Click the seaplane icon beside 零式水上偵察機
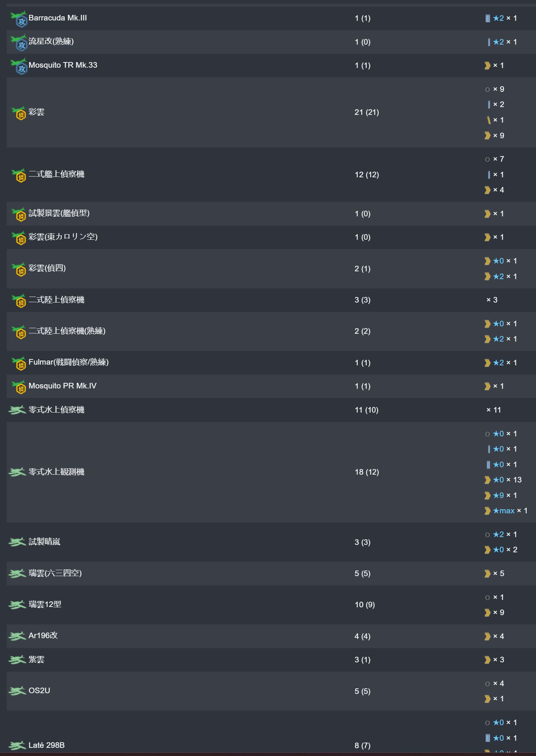536x756 pixels. [x=17, y=410]
